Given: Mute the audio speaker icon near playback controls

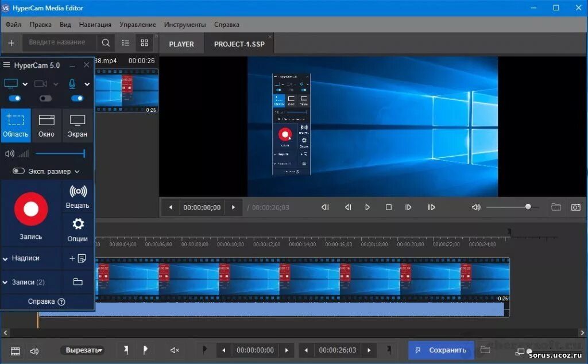Looking at the screenshot, I should 476,207.
